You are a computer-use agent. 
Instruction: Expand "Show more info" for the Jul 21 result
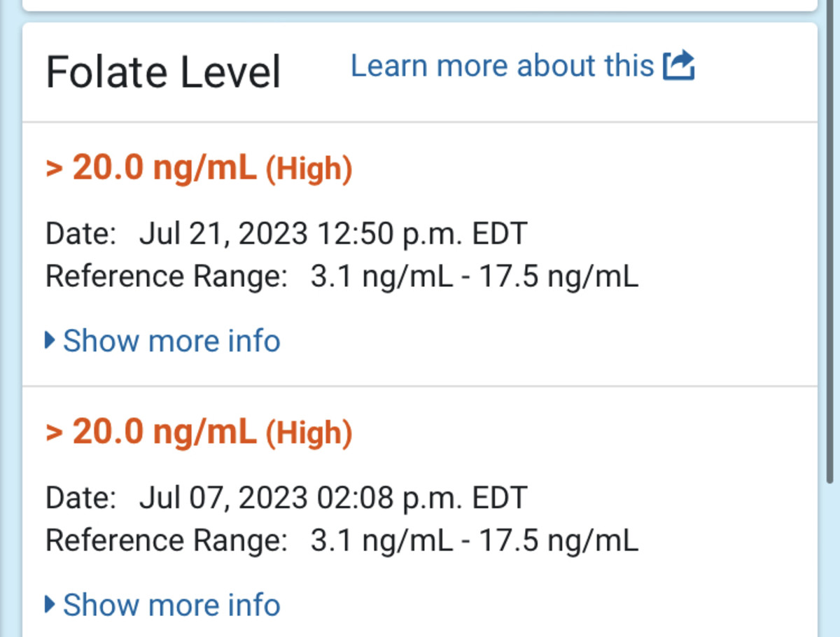[171, 341]
